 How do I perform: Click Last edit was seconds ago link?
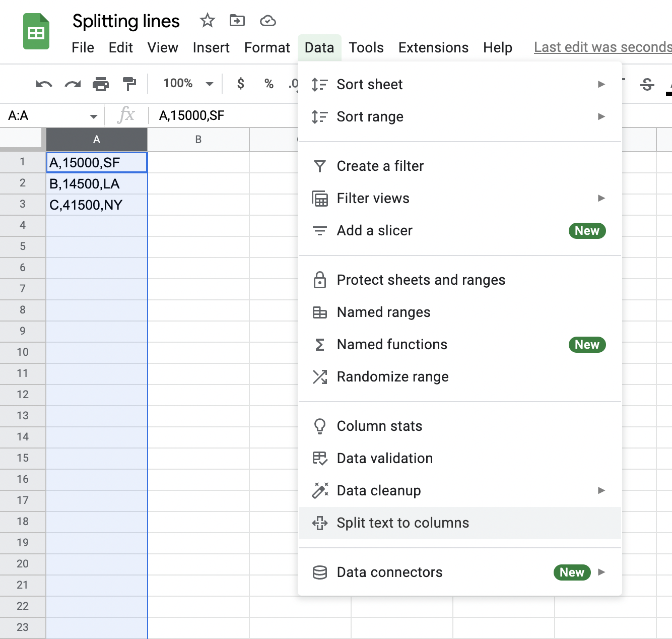(x=602, y=47)
